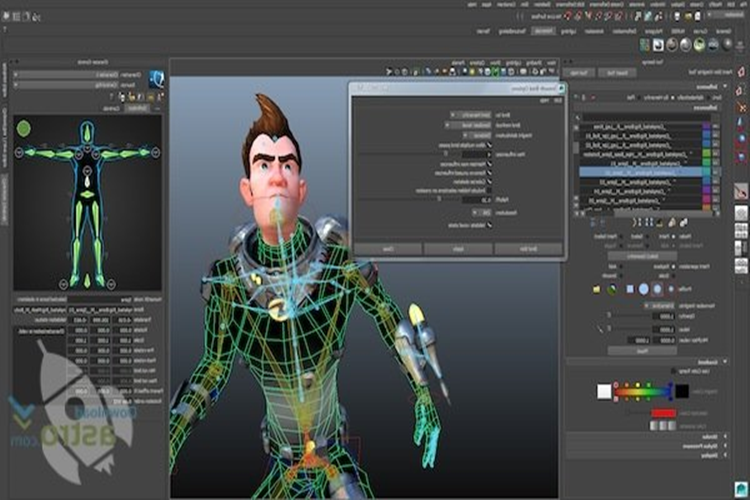Open the Bind method dropdown

(x=468, y=125)
